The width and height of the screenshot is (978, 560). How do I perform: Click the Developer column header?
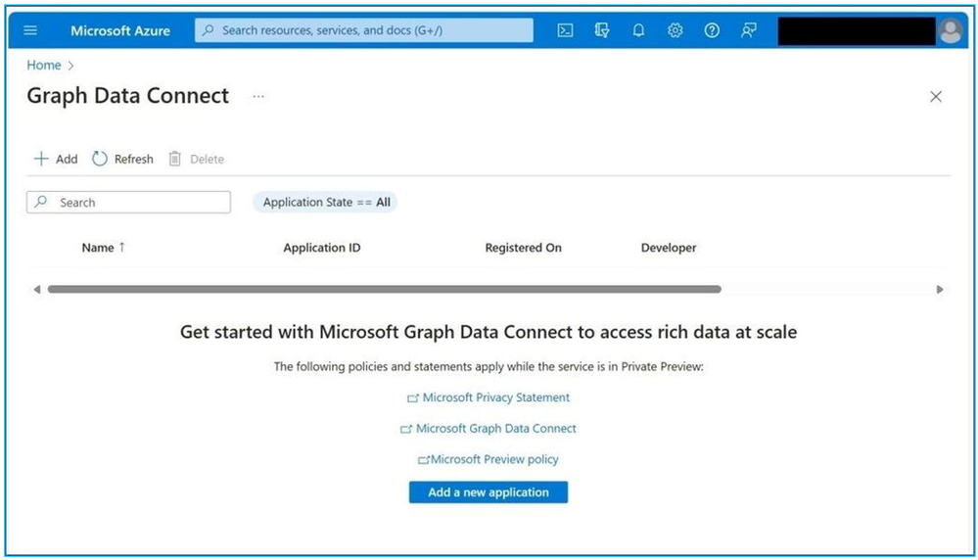[669, 248]
